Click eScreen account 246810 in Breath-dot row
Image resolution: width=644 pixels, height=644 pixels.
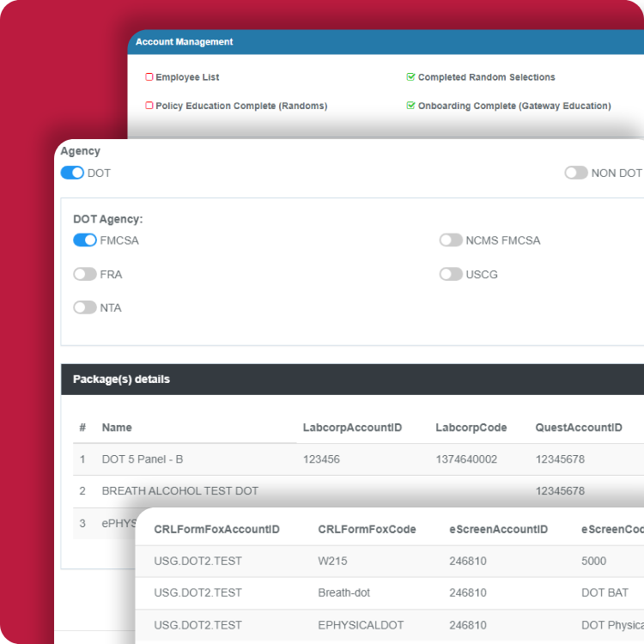point(468,592)
